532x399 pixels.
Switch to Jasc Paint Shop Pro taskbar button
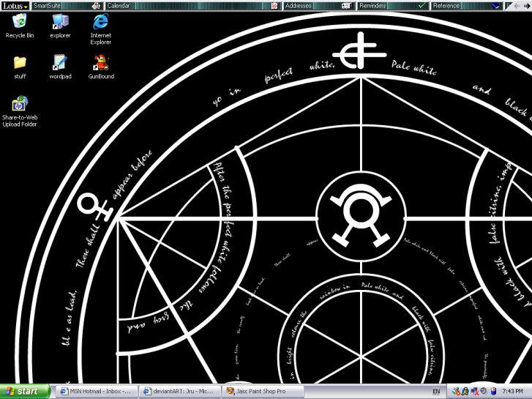pyautogui.click(x=263, y=391)
